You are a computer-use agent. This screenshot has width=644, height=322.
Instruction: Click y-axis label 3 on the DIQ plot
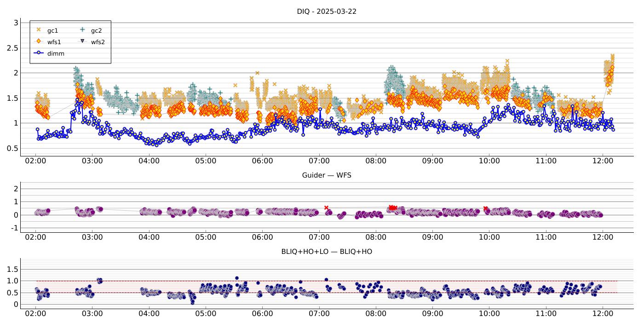pyautogui.click(x=16, y=23)
